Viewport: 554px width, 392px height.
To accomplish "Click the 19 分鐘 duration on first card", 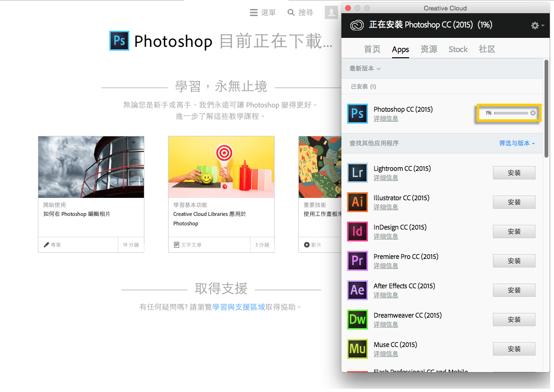I will click(x=131, y=245).
